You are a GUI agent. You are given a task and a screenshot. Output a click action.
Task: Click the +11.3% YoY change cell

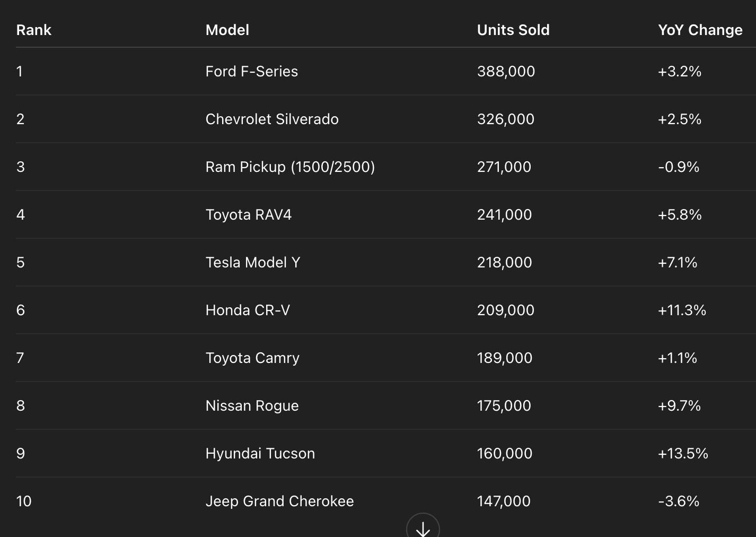tap(682, 310)
